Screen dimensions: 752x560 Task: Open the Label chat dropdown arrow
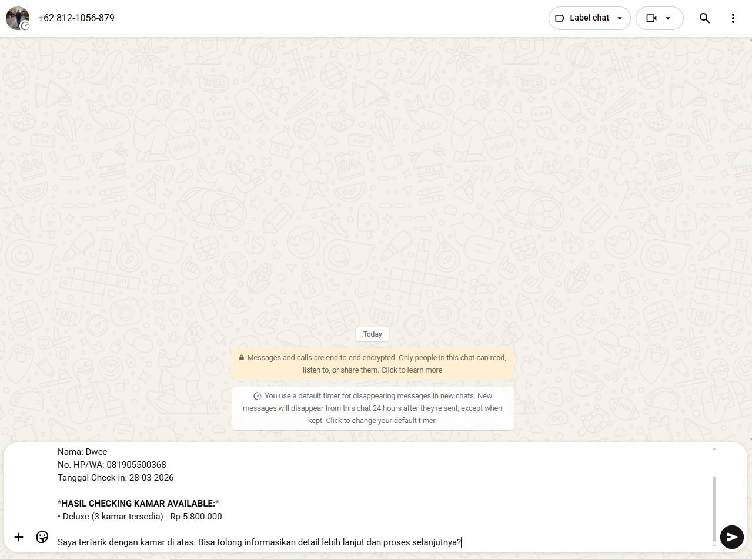tap(619, 18)
